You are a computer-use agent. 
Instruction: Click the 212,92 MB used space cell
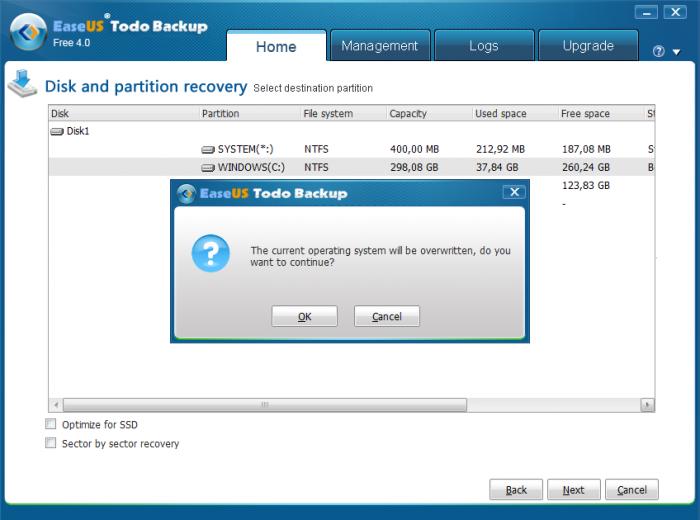tap(500, 149)
